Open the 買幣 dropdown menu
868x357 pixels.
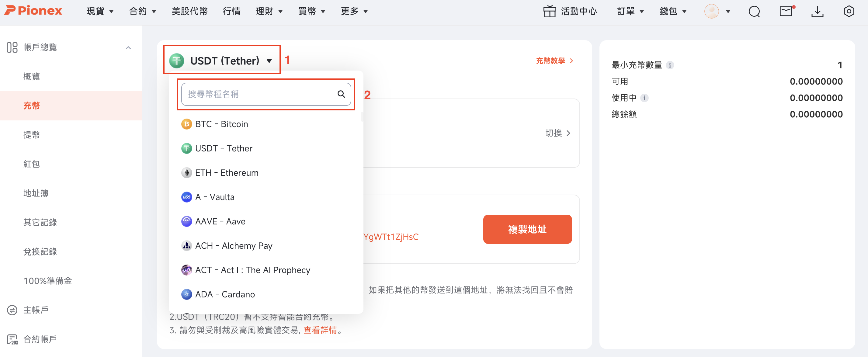312,11
